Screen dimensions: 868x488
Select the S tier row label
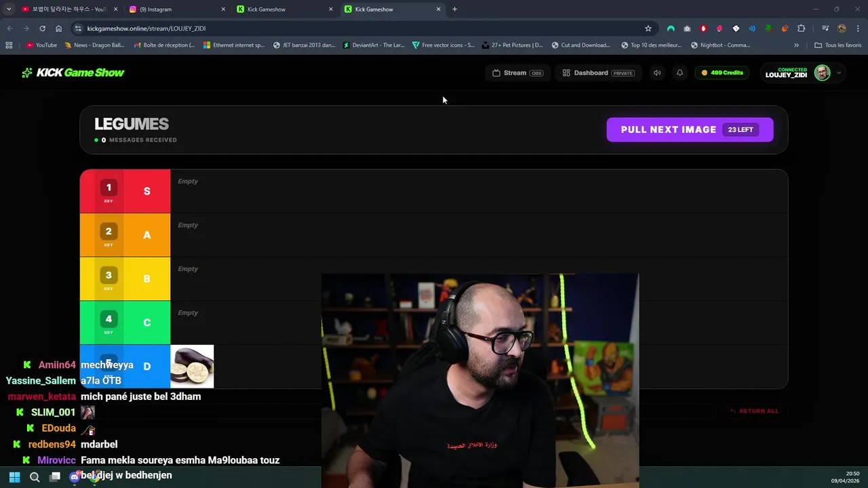pos(146,191)
